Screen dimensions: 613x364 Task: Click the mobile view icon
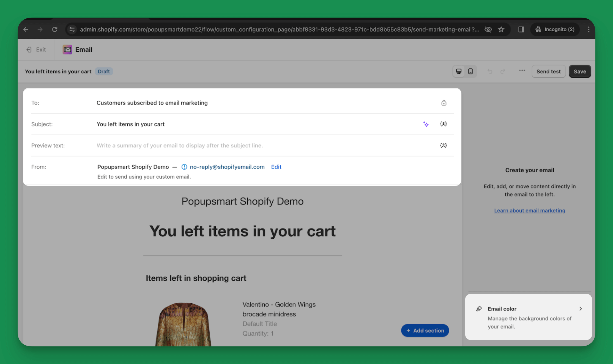tap(470, 71)
